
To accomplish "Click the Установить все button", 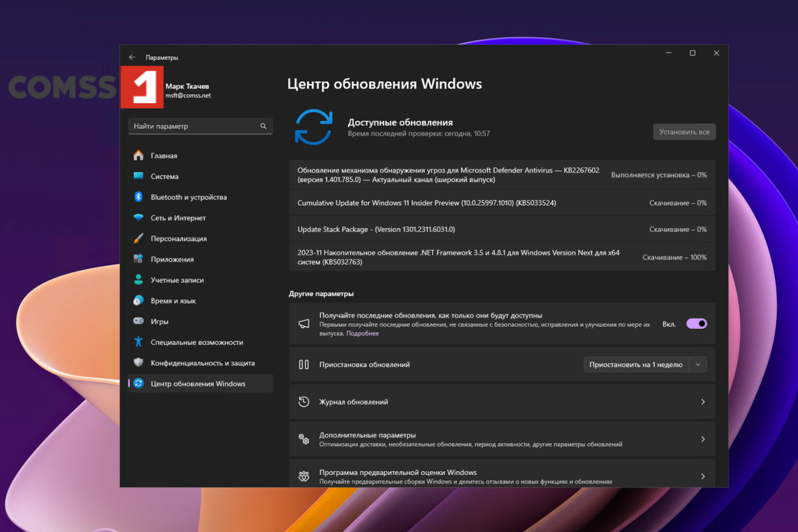I will coord(684,132).
